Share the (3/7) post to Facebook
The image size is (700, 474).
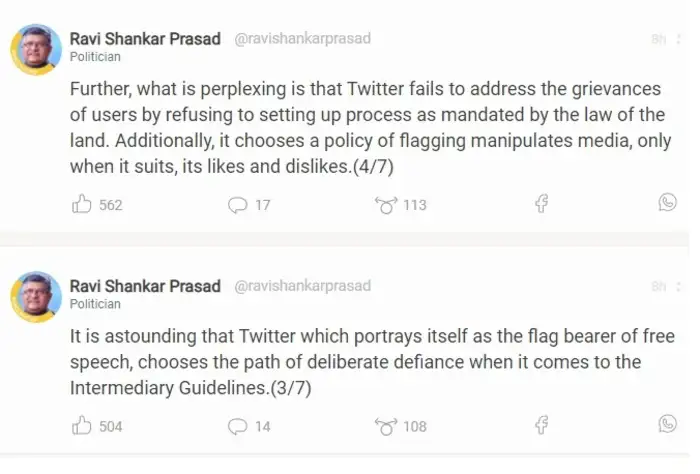pos(541,425)
